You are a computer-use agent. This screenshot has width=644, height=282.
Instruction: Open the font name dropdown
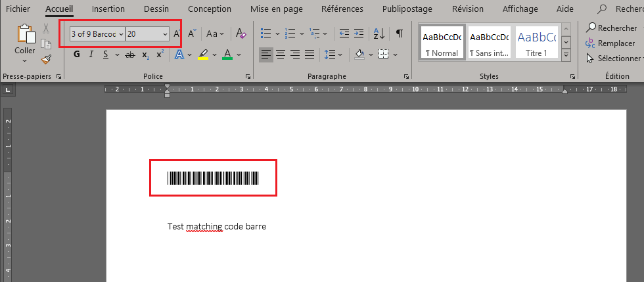(122, 34)
